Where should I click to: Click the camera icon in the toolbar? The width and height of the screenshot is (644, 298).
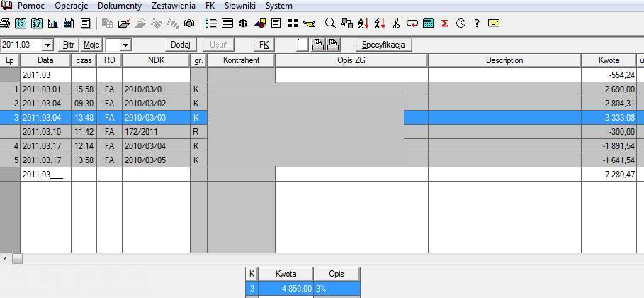(189, 23)
